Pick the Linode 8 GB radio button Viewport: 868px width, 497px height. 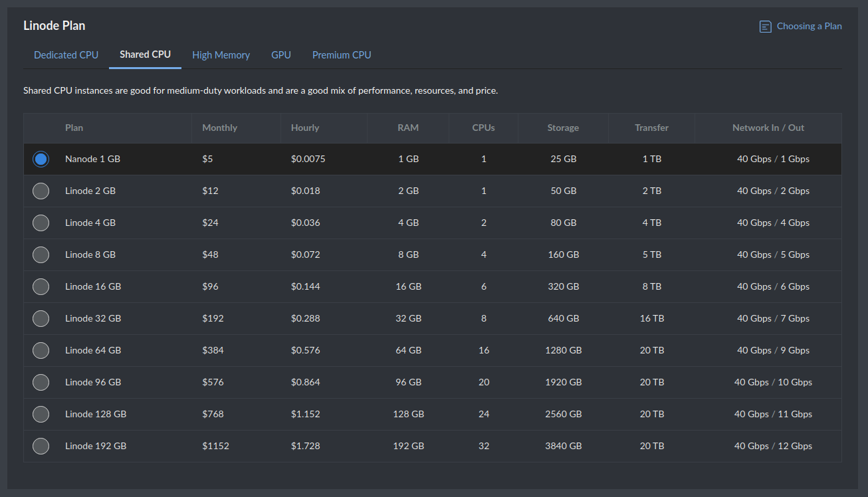pos(41,255)
